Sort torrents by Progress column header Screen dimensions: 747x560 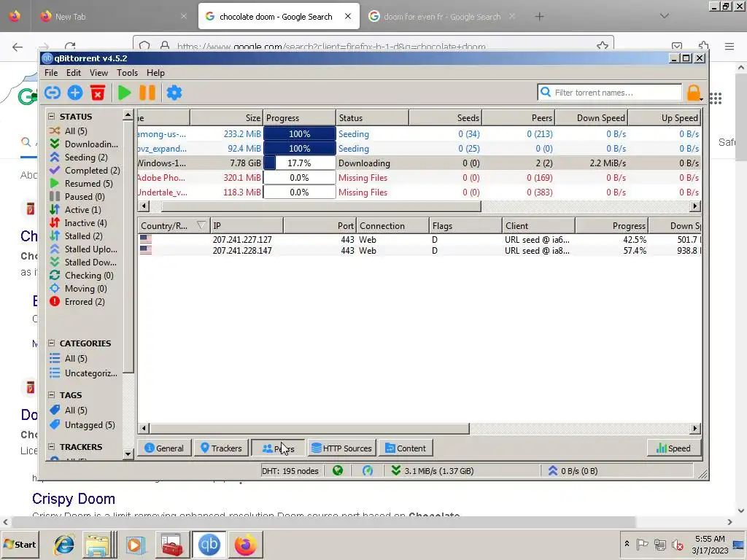[299, 117]
